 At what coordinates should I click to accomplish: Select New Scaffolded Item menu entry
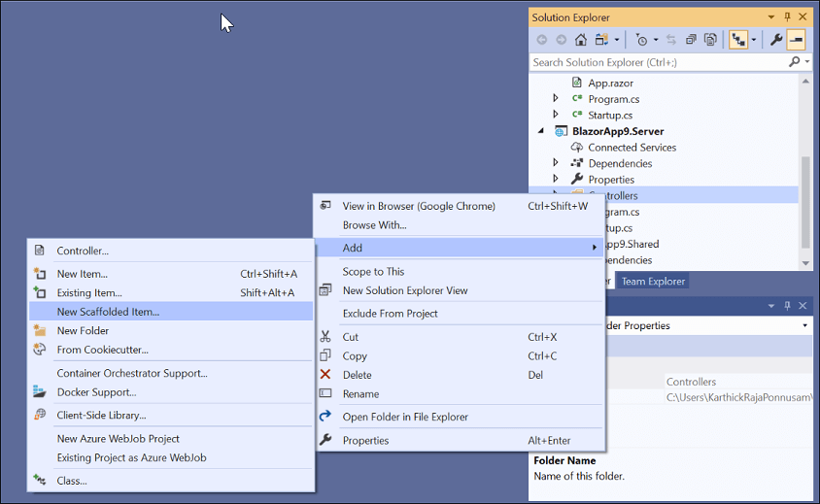point(108,312)
